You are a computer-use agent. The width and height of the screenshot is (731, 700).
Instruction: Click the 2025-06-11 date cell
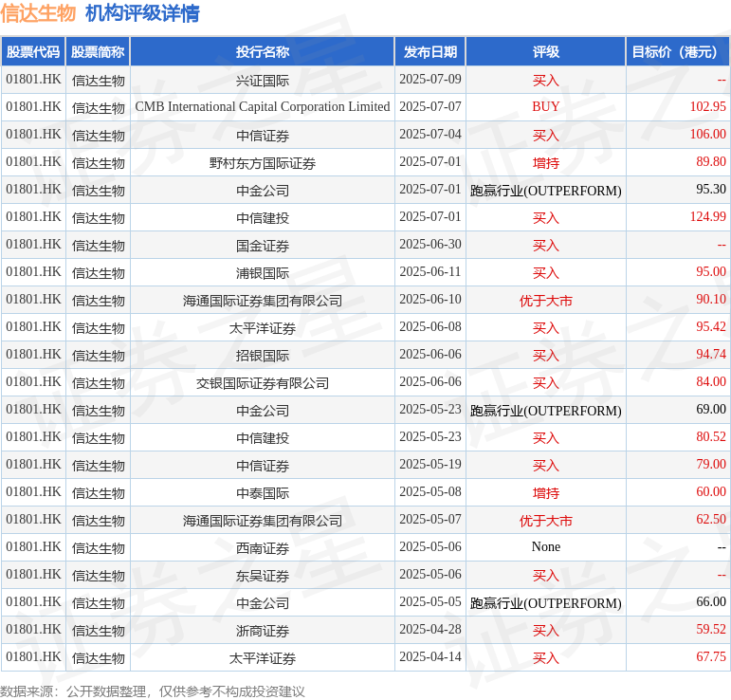(x=430, y=272)
